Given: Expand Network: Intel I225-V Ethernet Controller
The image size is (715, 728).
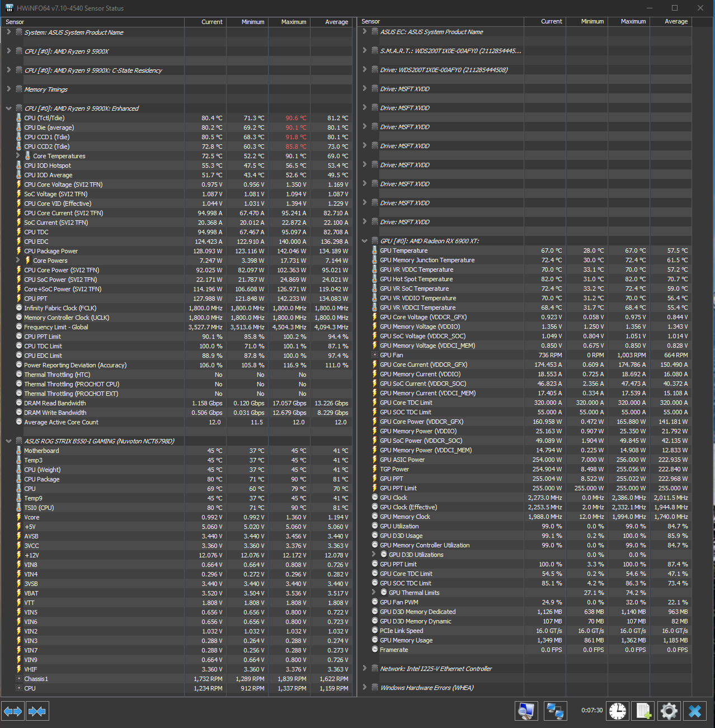Looking at the screenshot, I should [364, 668].
